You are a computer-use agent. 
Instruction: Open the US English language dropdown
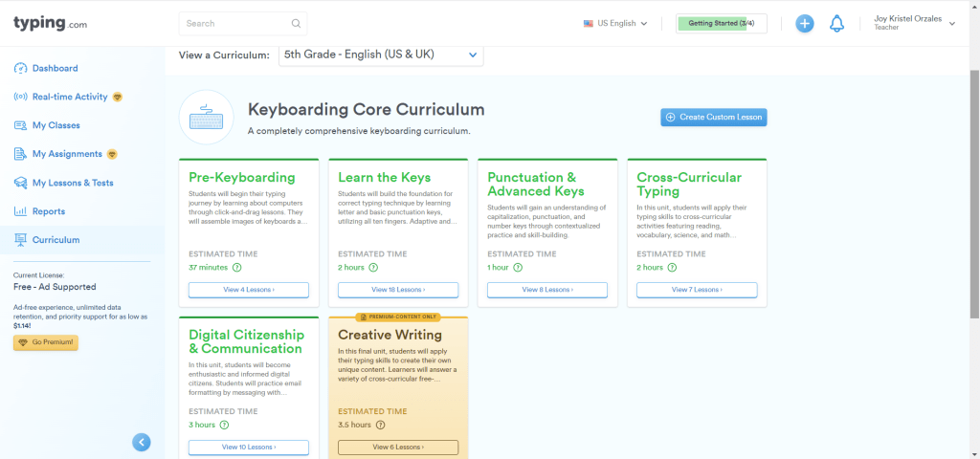pos(615,24)
